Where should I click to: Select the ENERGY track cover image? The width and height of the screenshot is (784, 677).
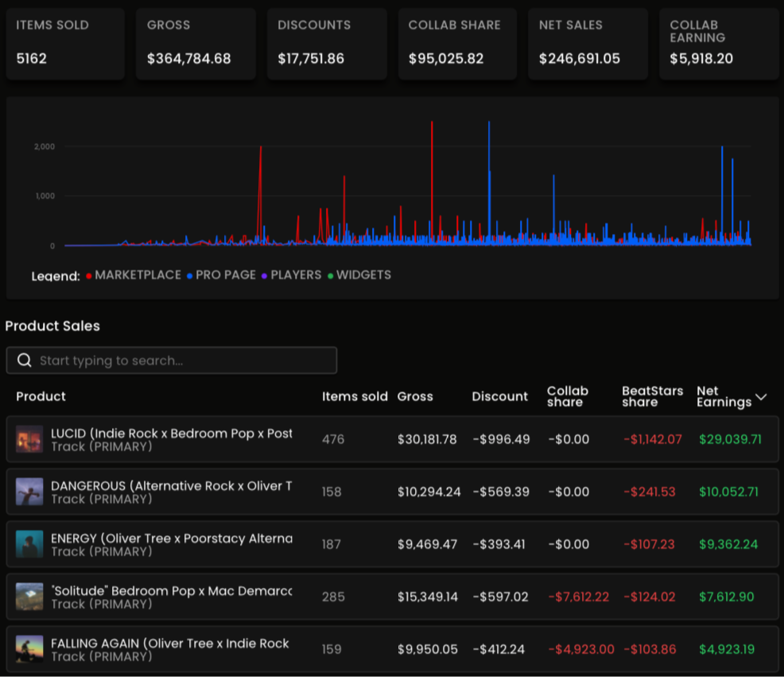29,544
